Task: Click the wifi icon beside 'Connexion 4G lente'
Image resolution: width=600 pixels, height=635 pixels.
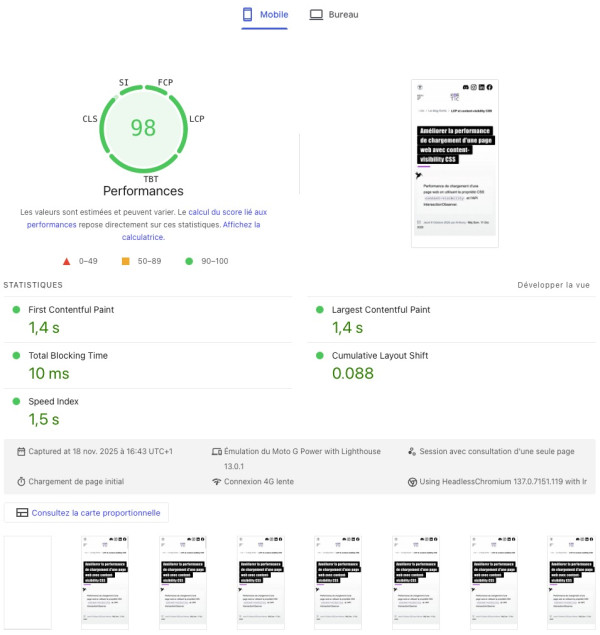Action: [x=217, y=482]
